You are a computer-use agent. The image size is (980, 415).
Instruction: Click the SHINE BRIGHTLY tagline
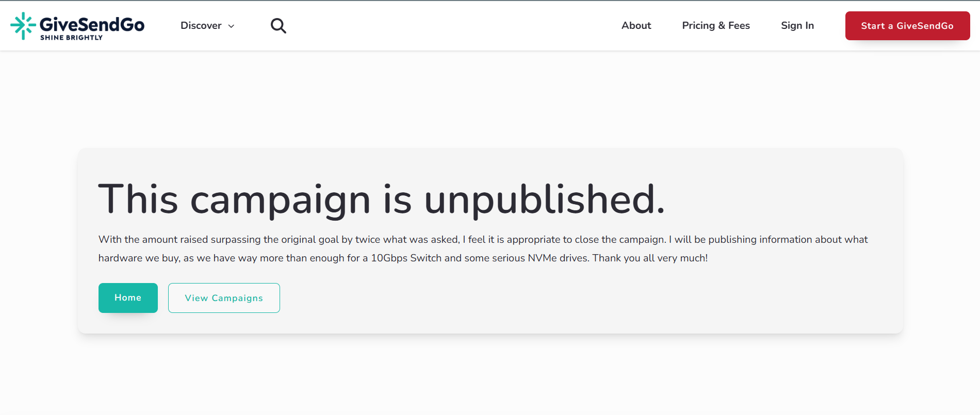pyautogui.click(x=72, y=38)
